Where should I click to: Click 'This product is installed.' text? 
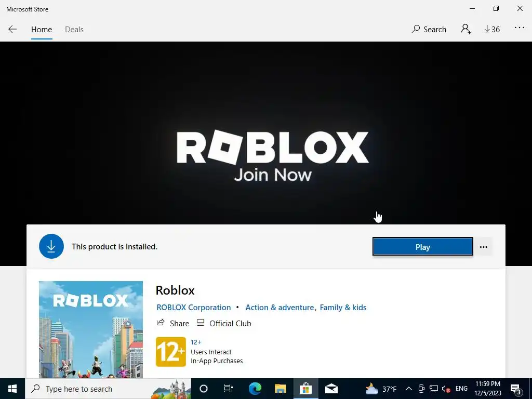tap(114, 247)
